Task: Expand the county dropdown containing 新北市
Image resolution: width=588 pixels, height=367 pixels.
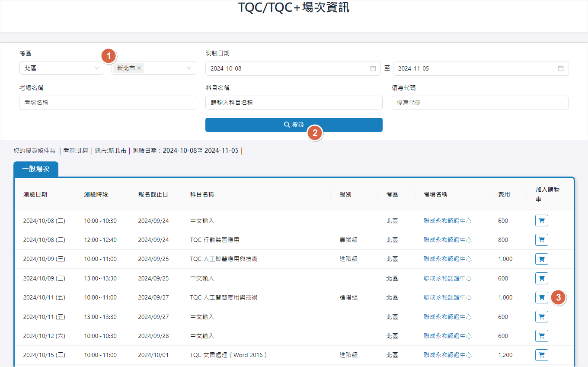Action: pos(189,68)
